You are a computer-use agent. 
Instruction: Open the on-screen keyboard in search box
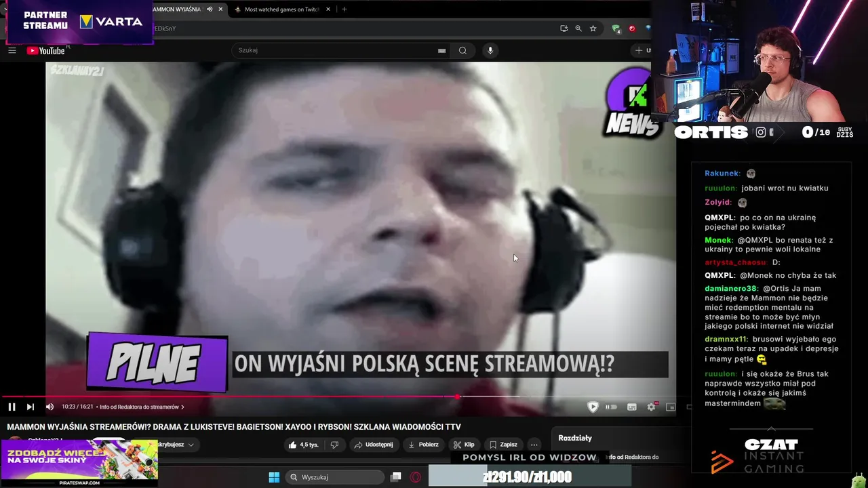(441, 50)
